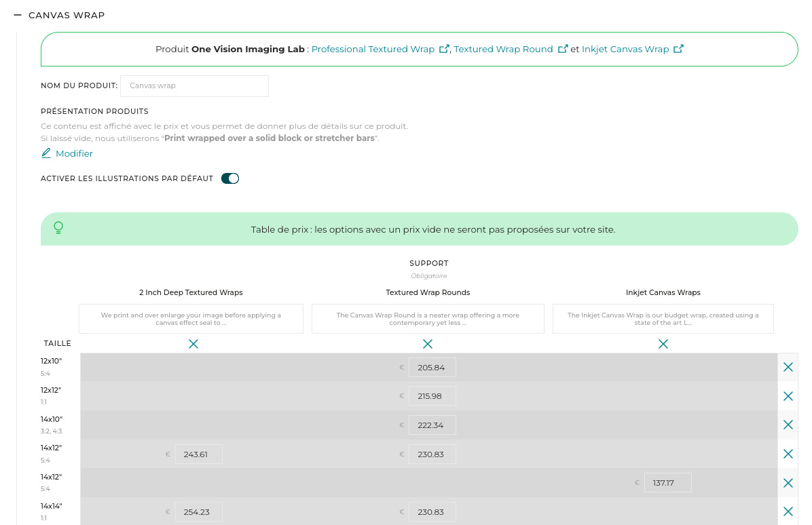Toggle default illustrations switch off
812x525 pixels.
(x=230, y=178)
